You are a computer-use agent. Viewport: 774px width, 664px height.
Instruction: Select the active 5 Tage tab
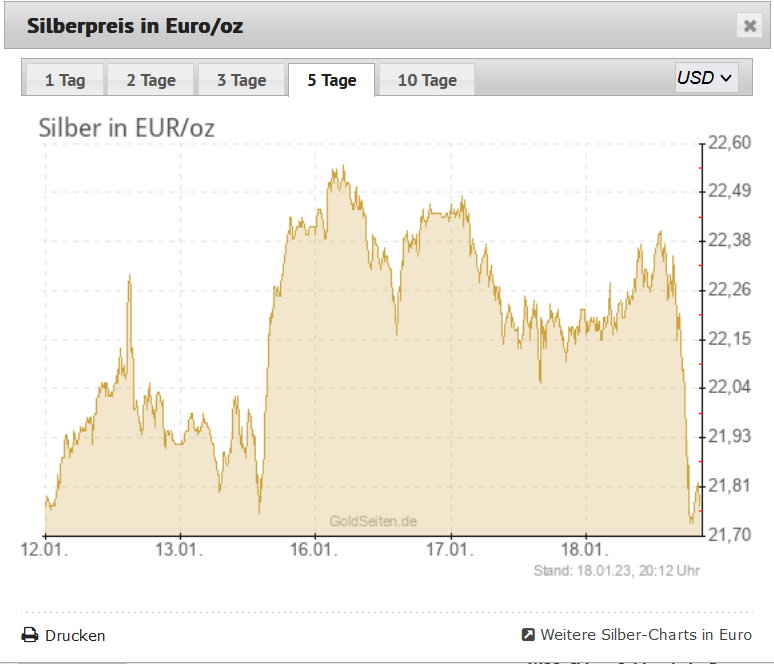click(332, 80)
